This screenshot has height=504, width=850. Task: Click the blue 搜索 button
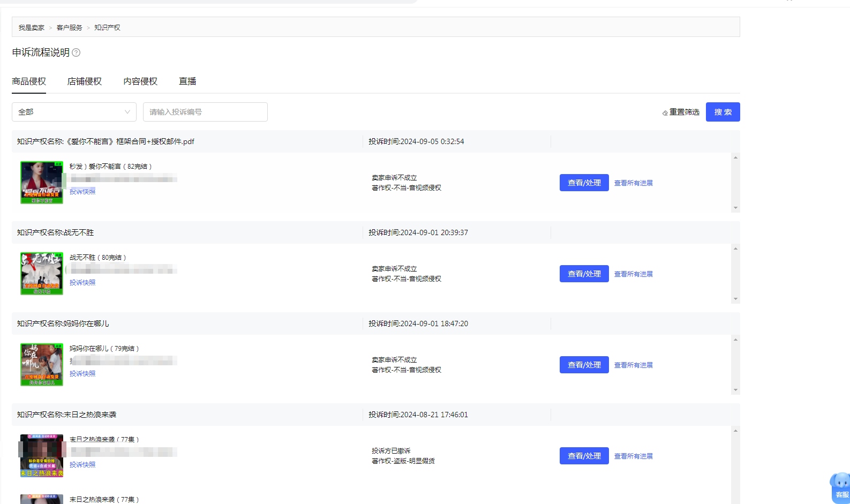tap(723, 112)
